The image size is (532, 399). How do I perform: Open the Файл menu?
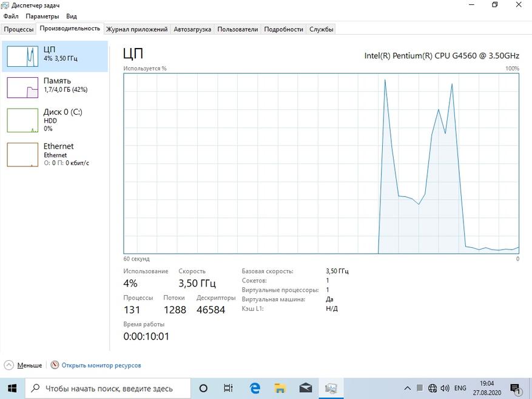[x=11, y=16]
